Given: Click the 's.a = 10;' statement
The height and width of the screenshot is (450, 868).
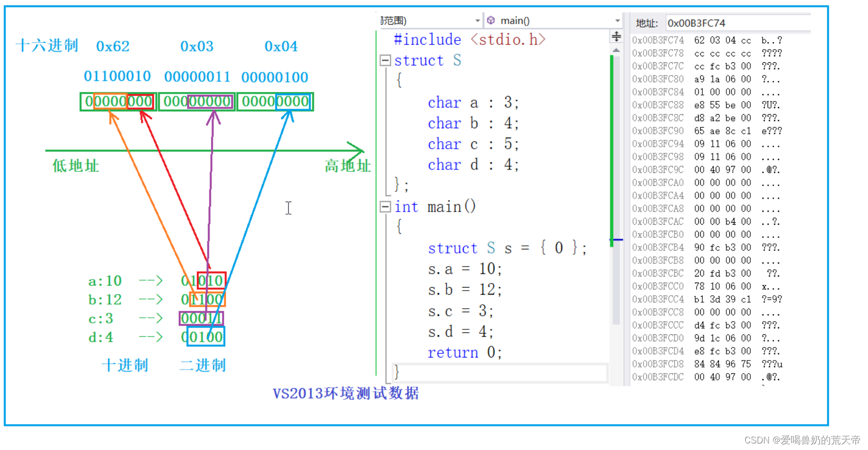Looking at the screenshot, I should [x=465, y=269].
